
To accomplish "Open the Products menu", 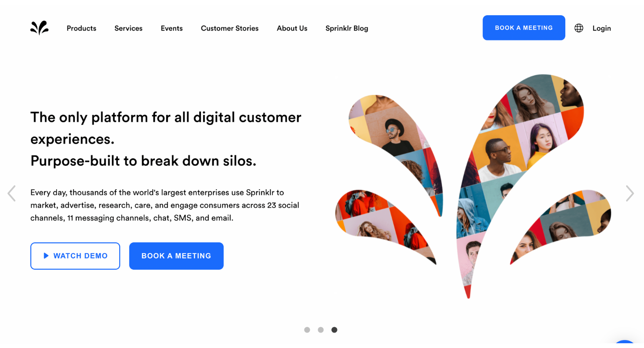I will [x=81, y=28].
